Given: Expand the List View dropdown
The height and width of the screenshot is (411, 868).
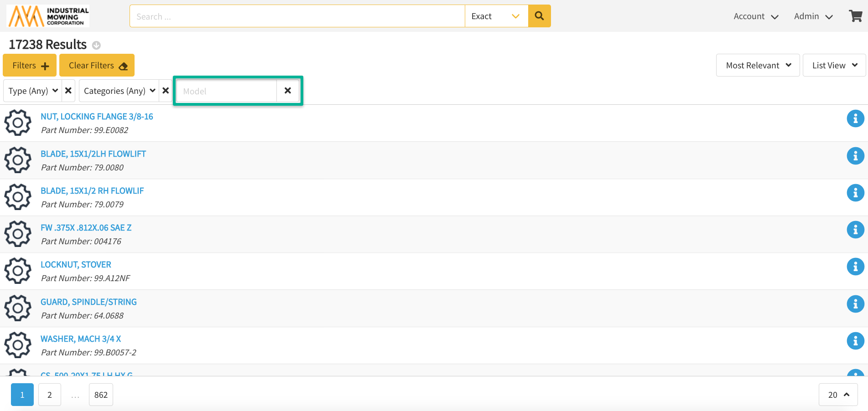Looking at the screenshot, I should point(834,65).
